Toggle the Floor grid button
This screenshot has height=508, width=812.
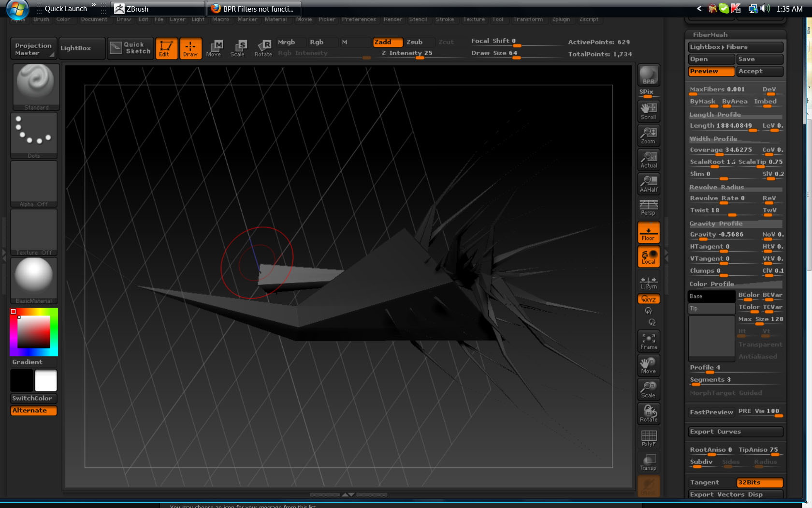tap(648, 232)
